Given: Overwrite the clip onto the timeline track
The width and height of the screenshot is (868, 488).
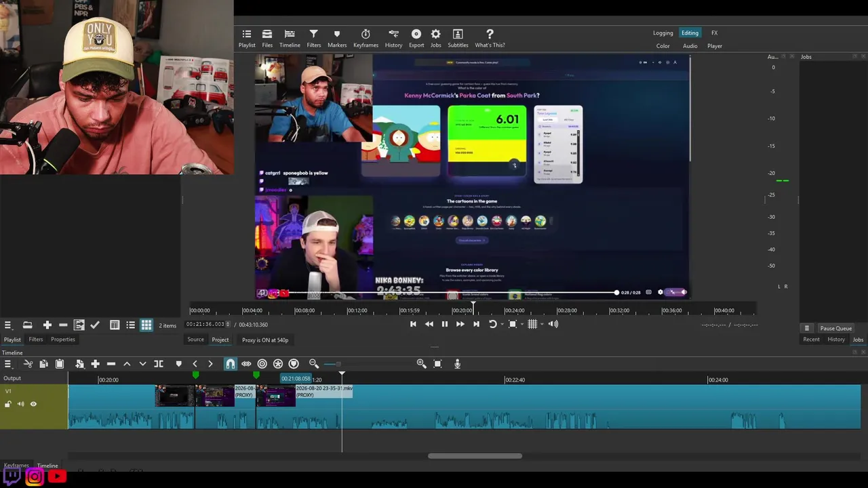Looking at the screenshot, I should tap(142, 364).
